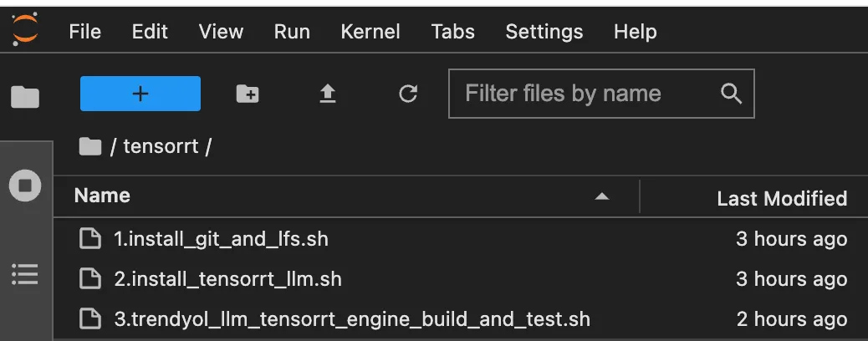Open the File menu
This screenshot has width=868, height=341.
(84, 32)
